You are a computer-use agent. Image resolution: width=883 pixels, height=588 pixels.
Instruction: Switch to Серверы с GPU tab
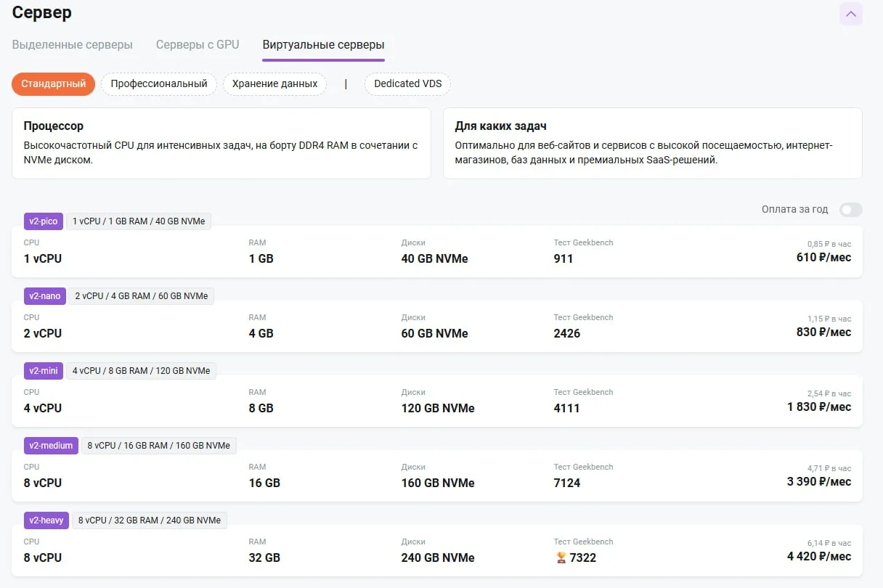[x=198, y=45]
